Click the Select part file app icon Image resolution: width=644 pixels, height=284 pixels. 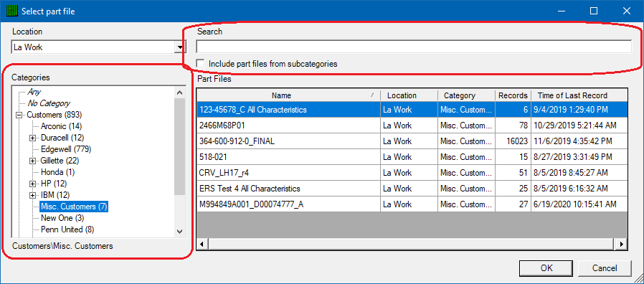11,11
